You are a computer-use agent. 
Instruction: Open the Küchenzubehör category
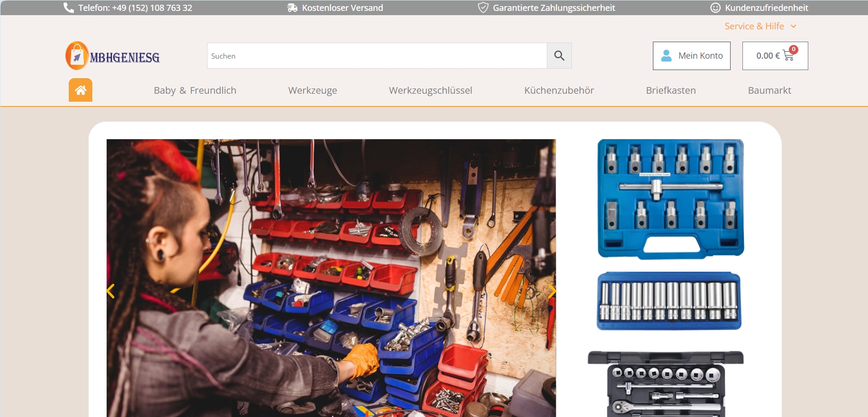(x=559, y=90)
